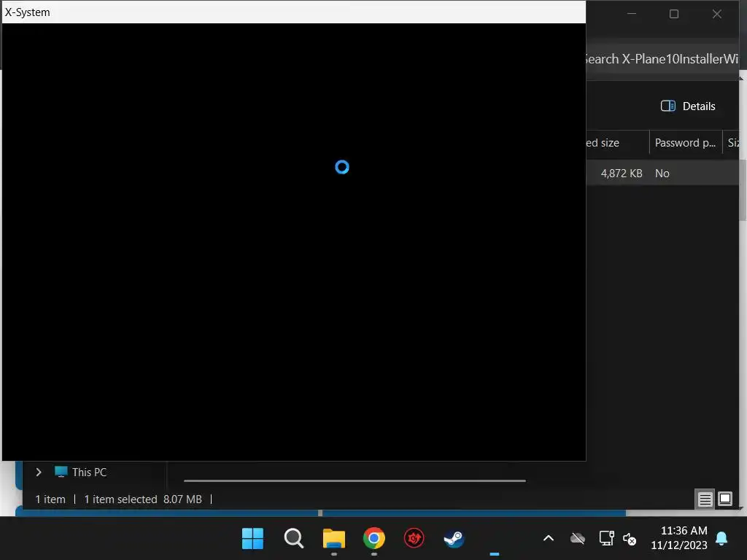Expand This PC in navigation pane
This screenshot has height=560, width=747.
[x=39, y=472]
